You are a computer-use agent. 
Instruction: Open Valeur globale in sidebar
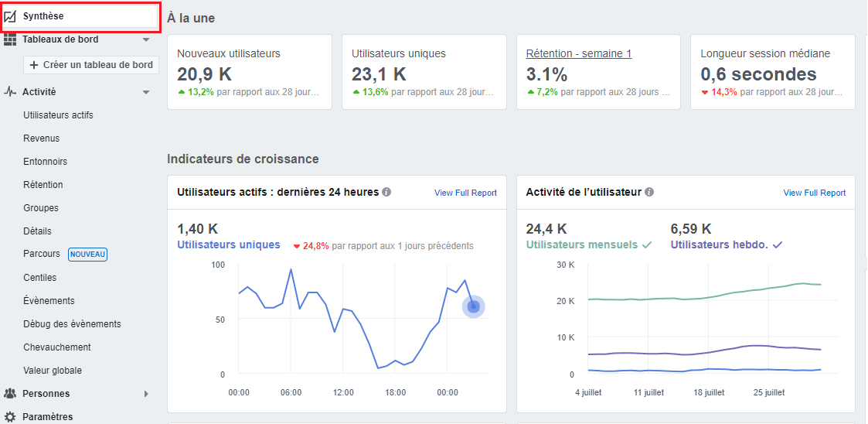coord(53,371)
